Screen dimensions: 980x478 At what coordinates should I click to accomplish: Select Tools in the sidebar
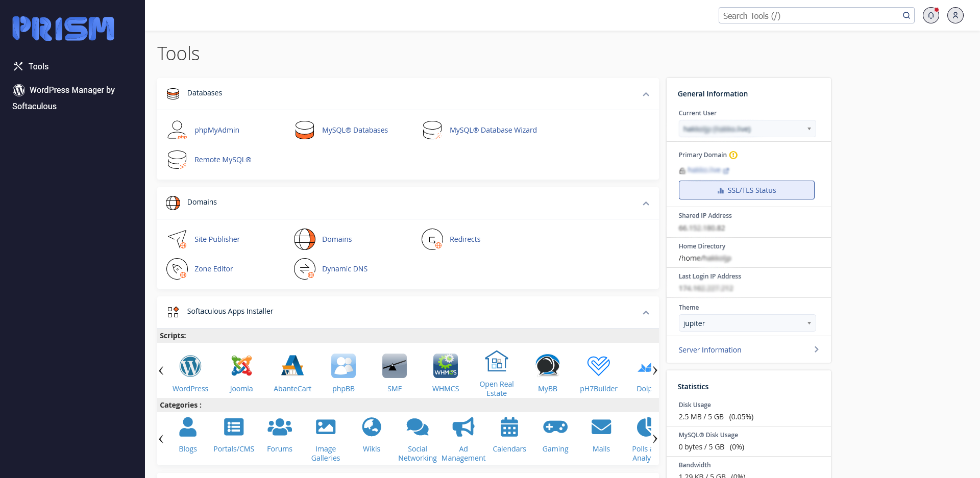click(x=38, y=66)
